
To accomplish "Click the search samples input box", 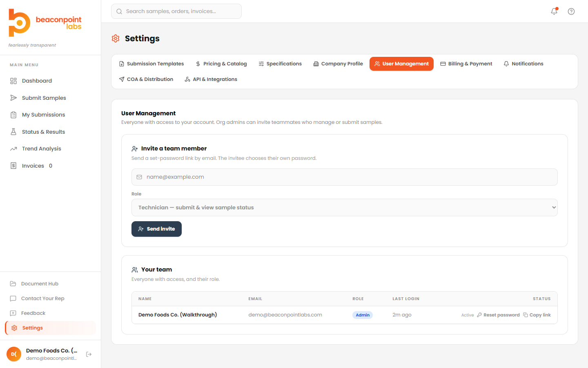I will tap(176, 11).
